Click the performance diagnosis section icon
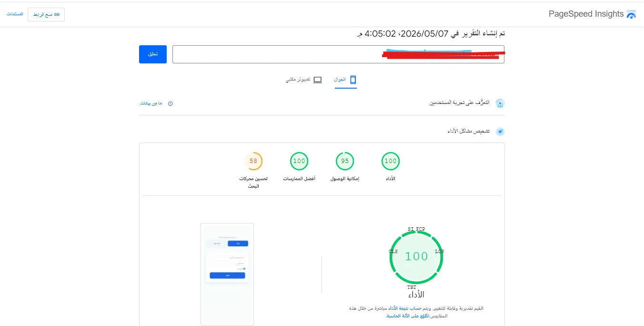This screenshot has width=644, height=326. point(500,132)
